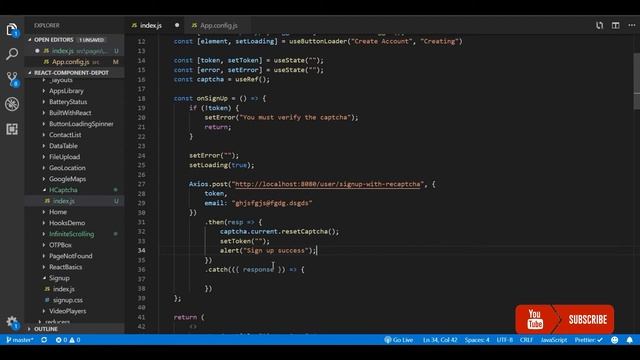Split the editor with the split icon
Screen dimensions: 640x360
pyautogui.click(x=616, y=25)
